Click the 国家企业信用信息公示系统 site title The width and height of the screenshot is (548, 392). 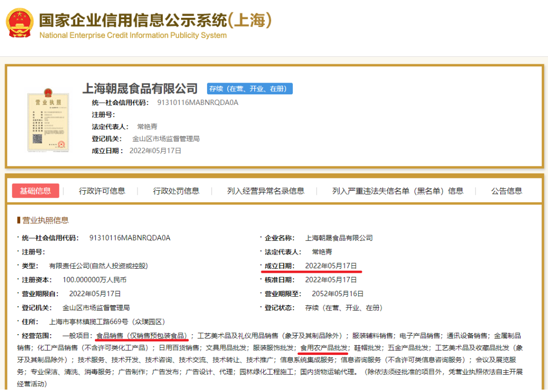[x=155, y=20]
